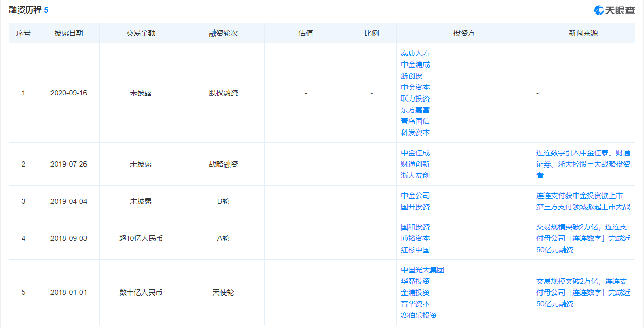Select the 博裕资本 investor link

(x=415, y=238)
